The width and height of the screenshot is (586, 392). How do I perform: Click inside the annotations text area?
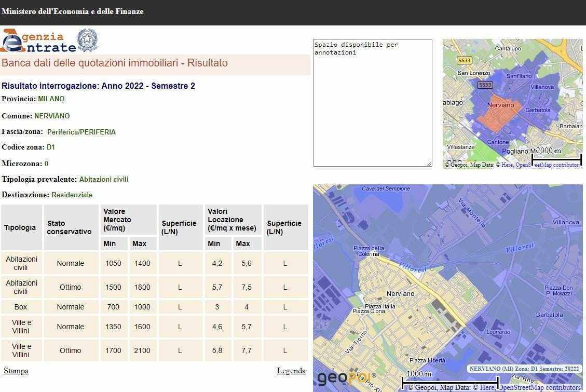pos(372,104)
